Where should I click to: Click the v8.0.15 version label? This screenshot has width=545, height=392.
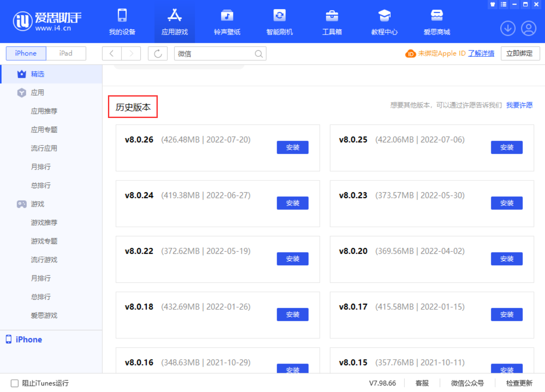click(x=353, y=363)
